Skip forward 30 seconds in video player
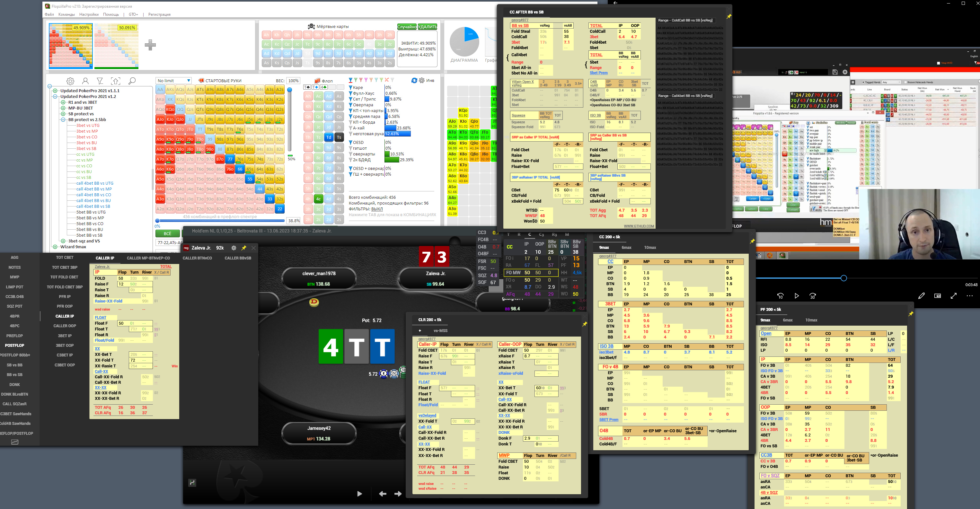 tap(813, 295)
